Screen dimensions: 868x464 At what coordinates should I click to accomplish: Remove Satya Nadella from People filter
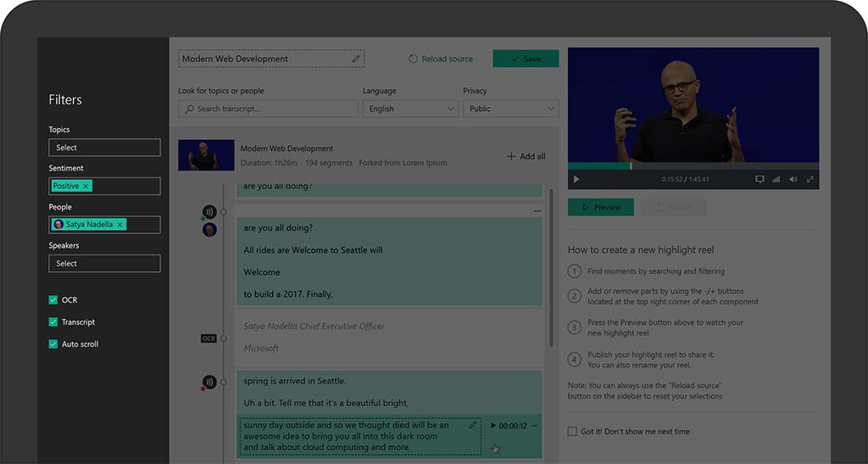pos(120,225)
